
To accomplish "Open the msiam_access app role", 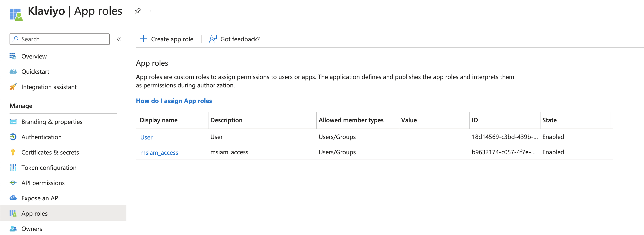I will (x=159, y=152).
